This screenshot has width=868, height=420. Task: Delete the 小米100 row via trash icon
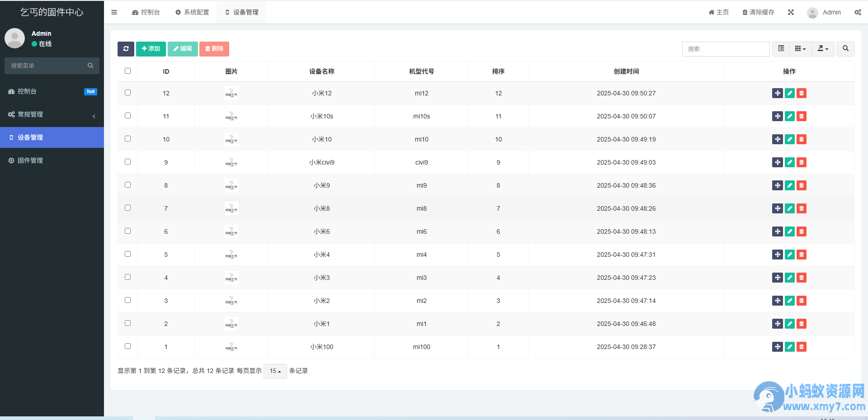[x=802, y=347]
